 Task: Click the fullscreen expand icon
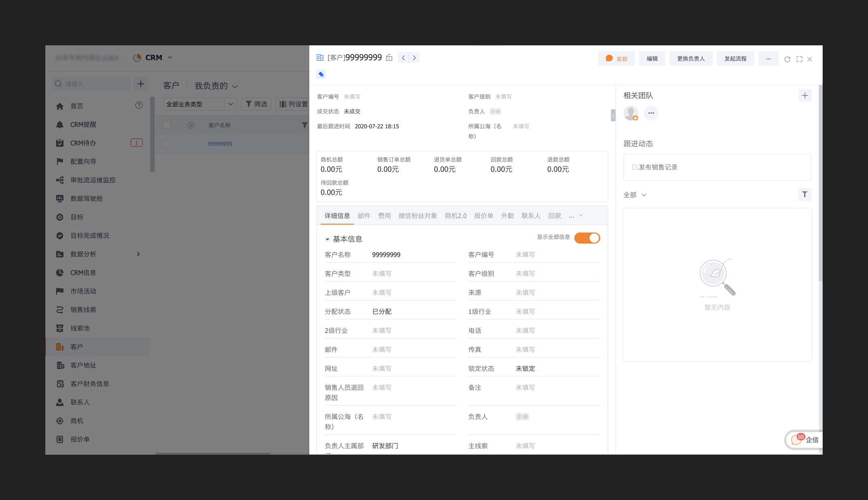pyautogui.click(x=799, y=59)
